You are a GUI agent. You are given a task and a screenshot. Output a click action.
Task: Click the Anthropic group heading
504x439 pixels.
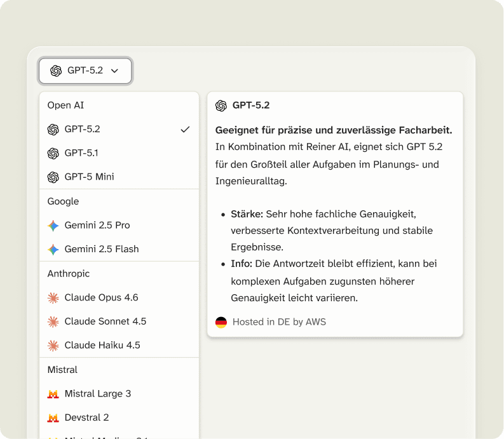pyautogui.click(x=69, y=274)
